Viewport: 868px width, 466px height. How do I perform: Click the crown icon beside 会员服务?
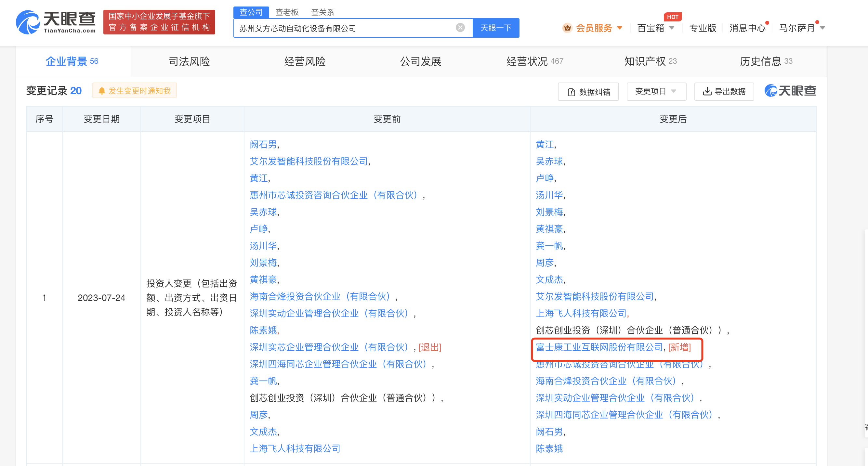567,28
